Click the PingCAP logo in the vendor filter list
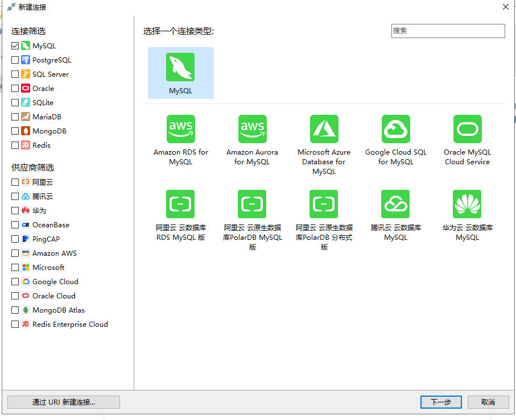 click(x=26, y=239)
